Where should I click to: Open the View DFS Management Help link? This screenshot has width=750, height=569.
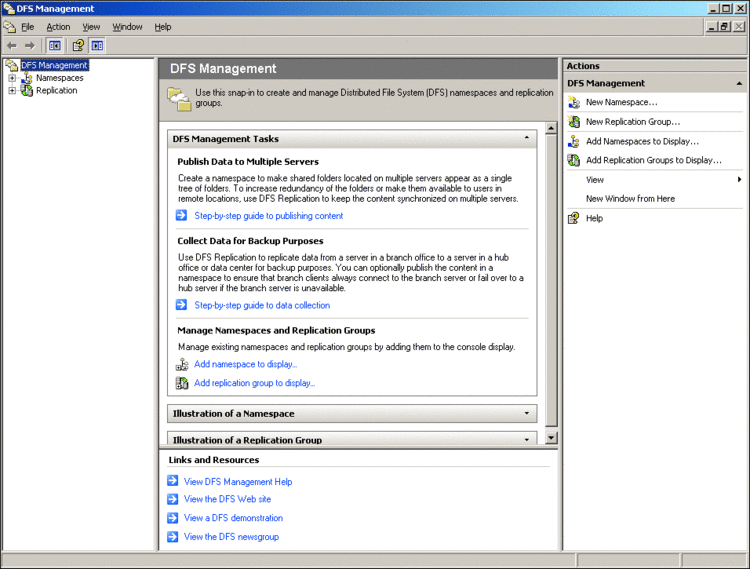pyautogui.click(x=238, y=481)
